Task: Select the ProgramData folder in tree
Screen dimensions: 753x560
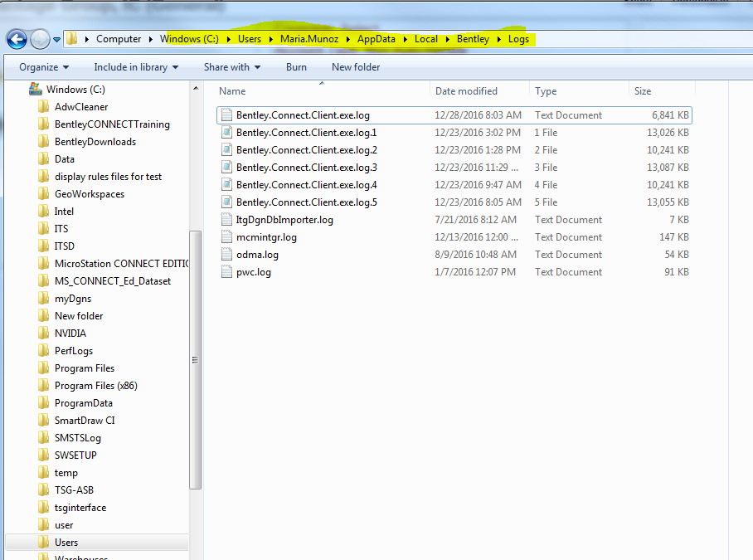Action: tap(84, 402)
